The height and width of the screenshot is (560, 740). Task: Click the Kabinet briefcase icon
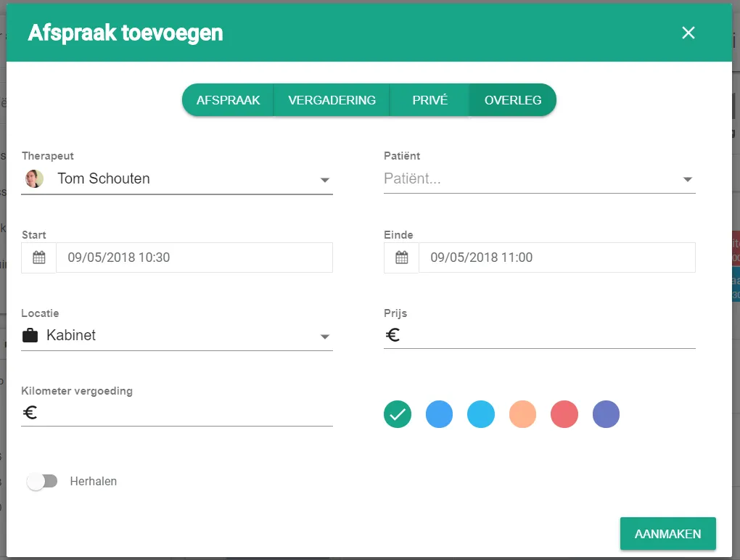click(30, 335)
